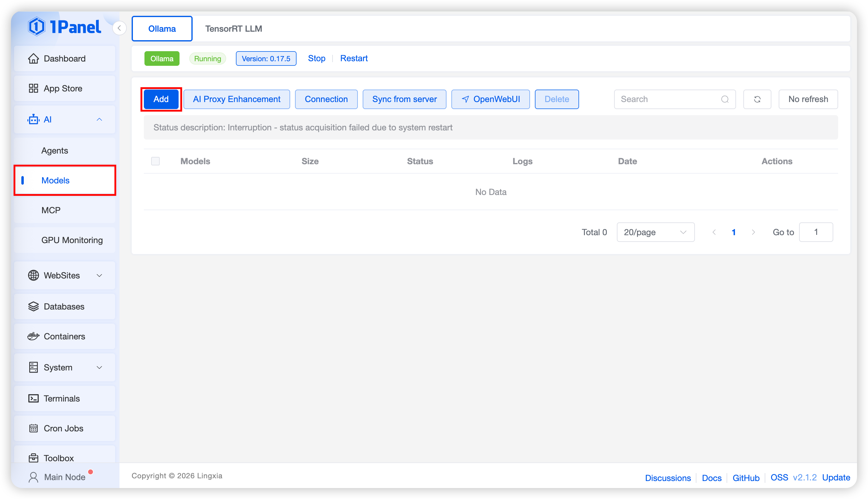Open App Store via its grid icon
The width and height of the screenshot is (868, 499).
pyautogui.click(x=33, y=88)
